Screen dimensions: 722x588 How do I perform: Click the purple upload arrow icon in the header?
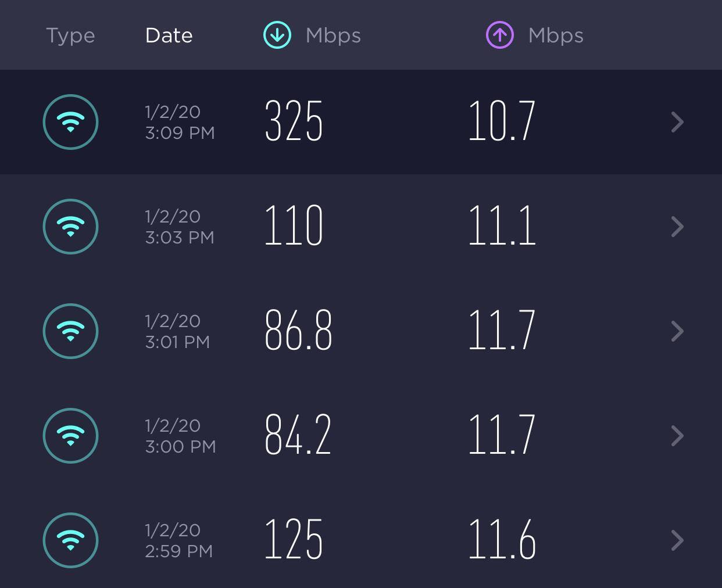coord(500,35)
